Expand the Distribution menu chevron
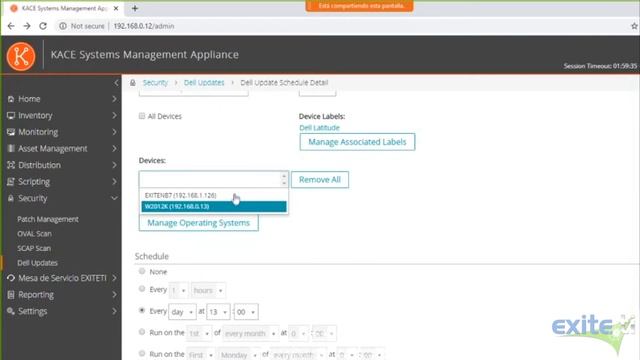This screenshot has height=360, width=640. coord(114,165)
